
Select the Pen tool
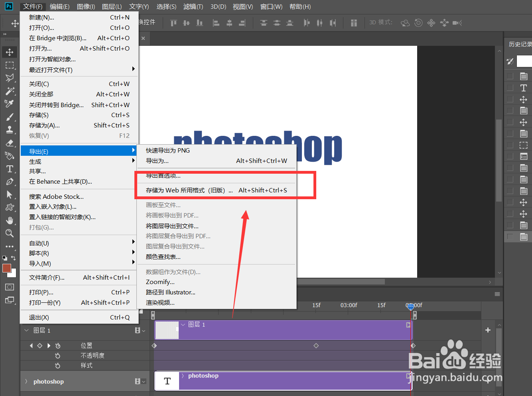10,182
